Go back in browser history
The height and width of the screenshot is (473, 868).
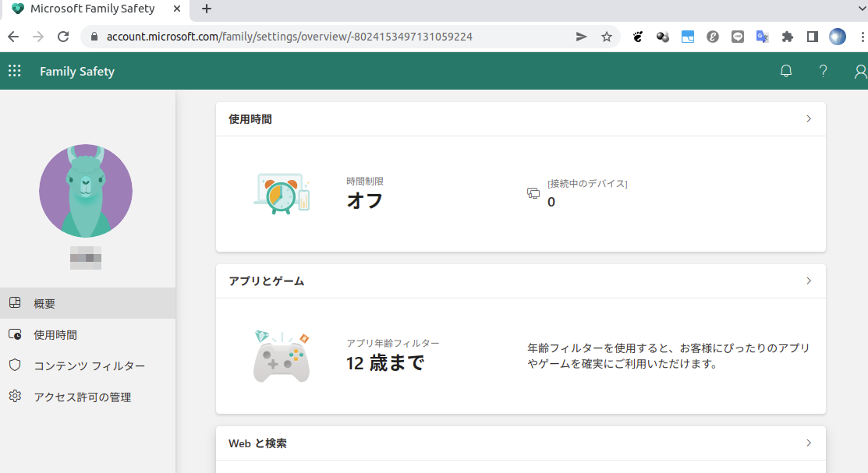click(13, 37)
